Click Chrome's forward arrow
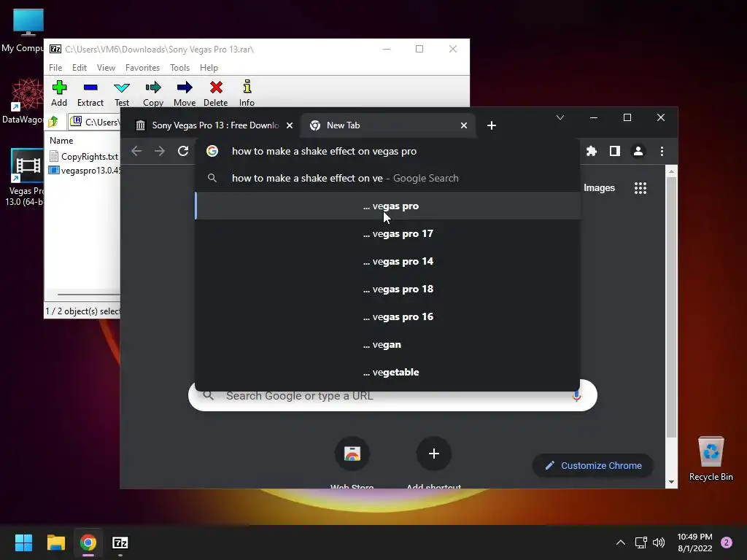Viewport: 747px width, 560px height. [160, 151]
